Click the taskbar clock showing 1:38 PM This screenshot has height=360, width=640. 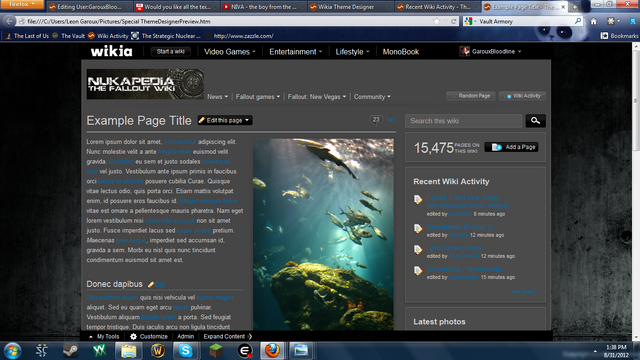pos(616,351)
